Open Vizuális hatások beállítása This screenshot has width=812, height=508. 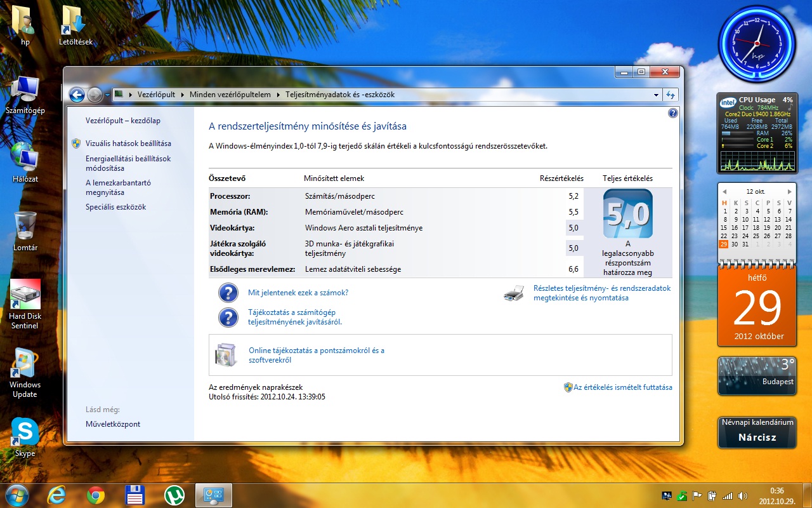tap(128, 144)
